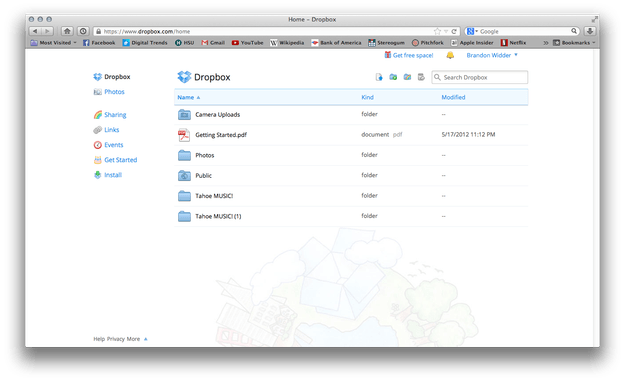This screenshot has width=625, height=382.
Task: Click the Sharing rainbow icon
Action: (x=98, y=115)
